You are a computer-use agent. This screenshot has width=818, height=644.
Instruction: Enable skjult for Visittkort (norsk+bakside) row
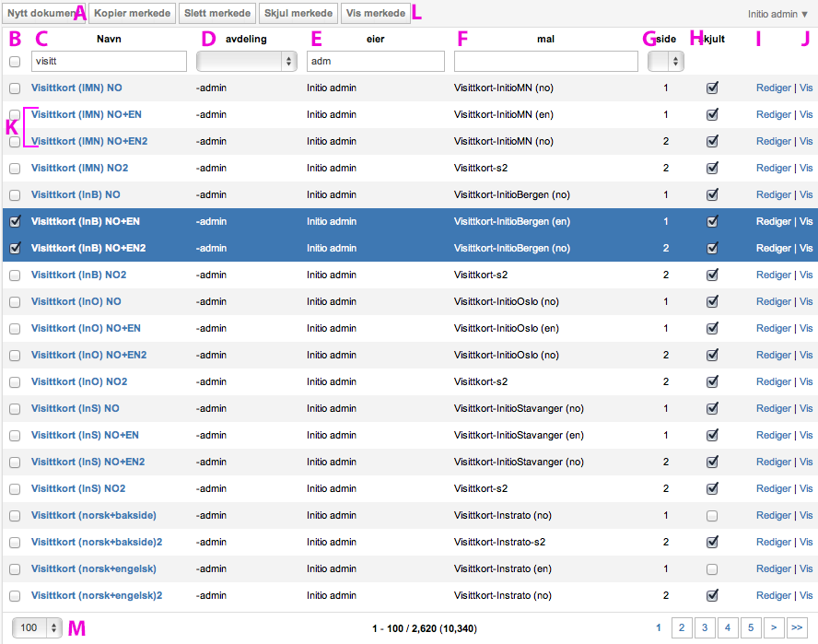(711, 516)
